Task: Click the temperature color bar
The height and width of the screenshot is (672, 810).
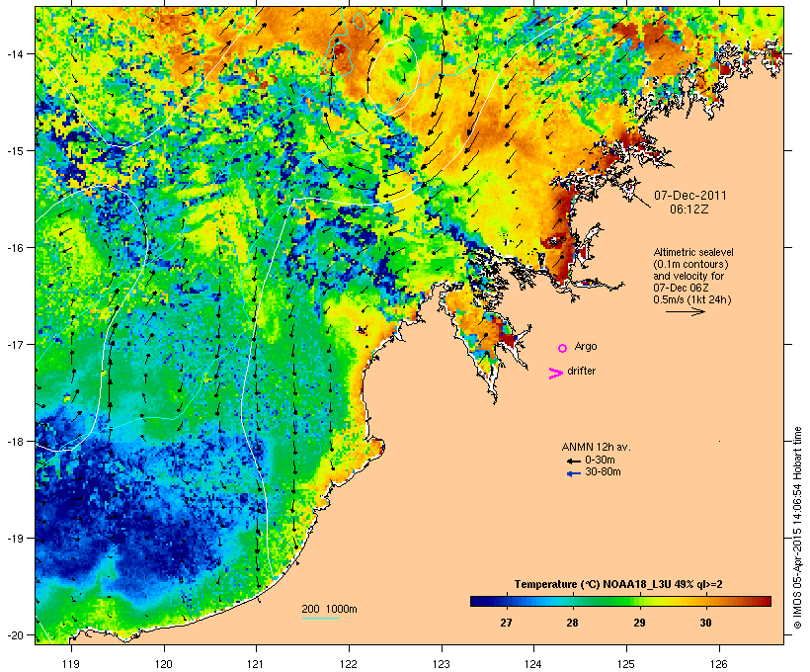Action: [620, 601]
